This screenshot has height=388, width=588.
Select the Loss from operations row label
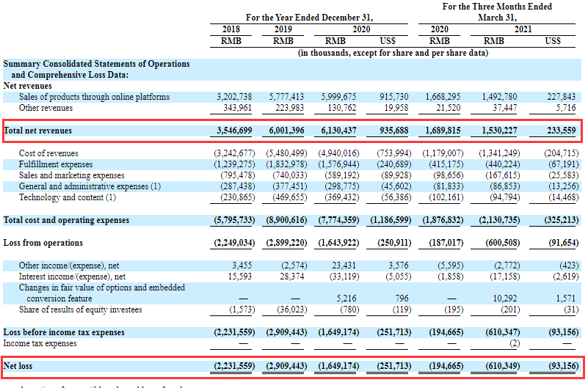[43, 243]
